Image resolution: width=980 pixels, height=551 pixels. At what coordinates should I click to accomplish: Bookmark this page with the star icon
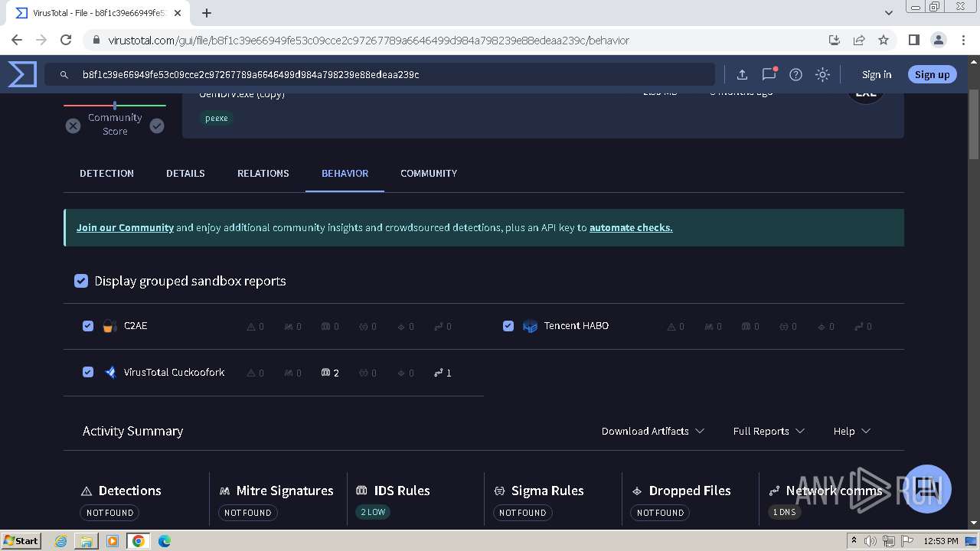point(884,40)
